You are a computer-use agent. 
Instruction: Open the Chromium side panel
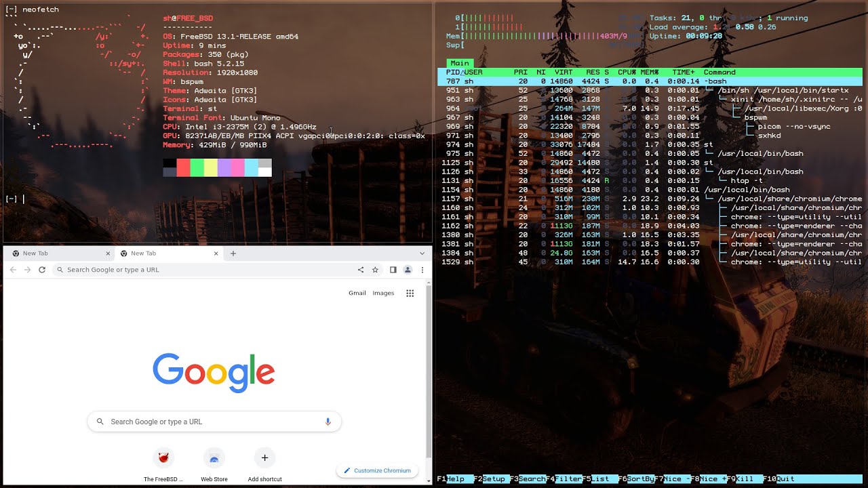(x=393, y=270)
